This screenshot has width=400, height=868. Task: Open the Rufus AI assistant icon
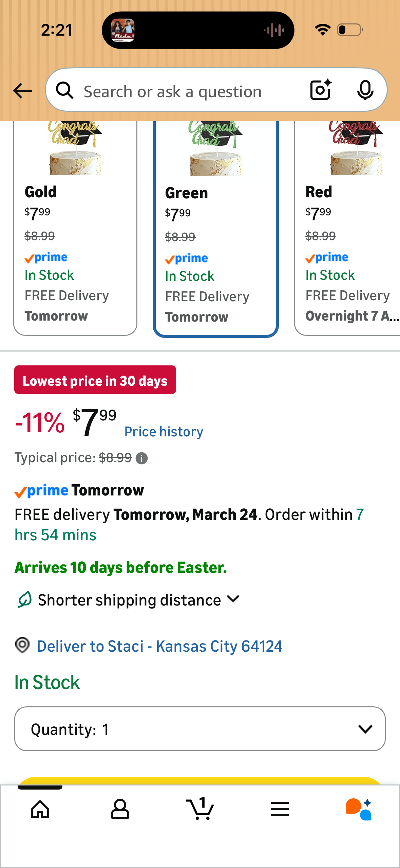click(359, 809)
